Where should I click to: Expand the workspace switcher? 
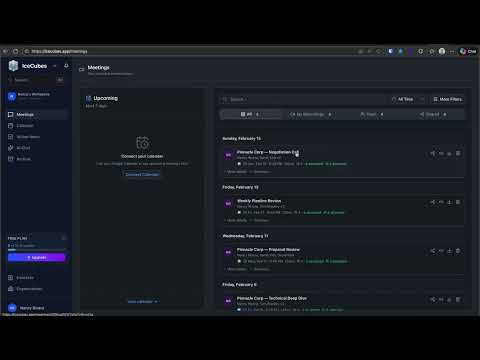point(37,96)
